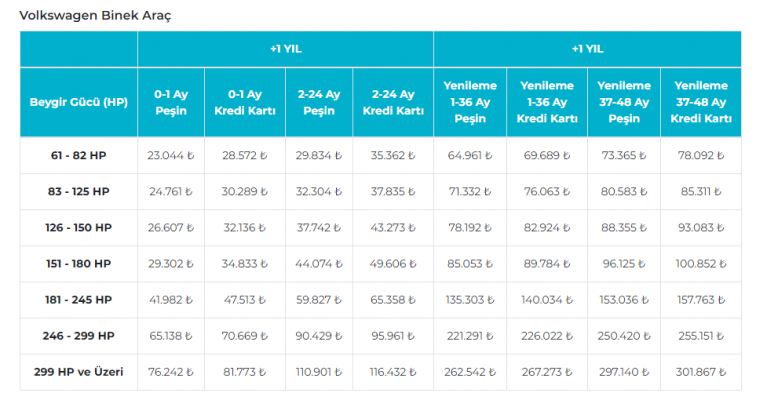Select the 'Volkswagen Binek Araç' heading

(x=95, y=15)
